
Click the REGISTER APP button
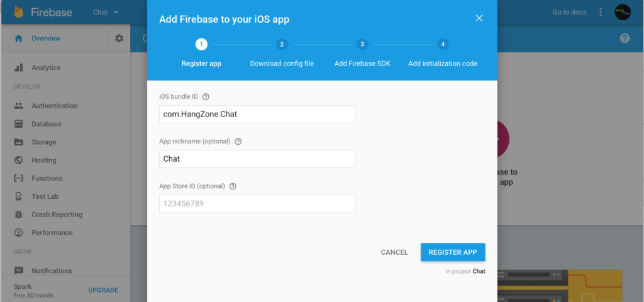(x=453, y=252)
